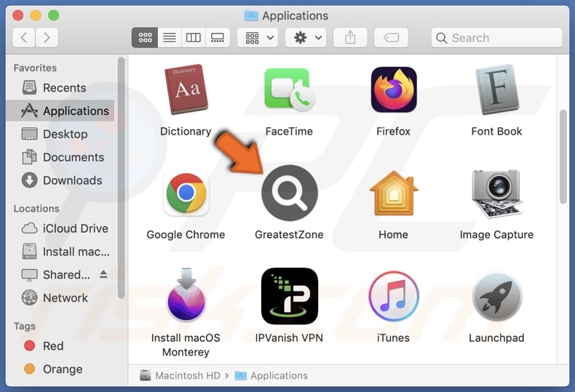Open the gear action menu
This screenshot has height=392, width=575.
pyautogui.click(x=306, y=37)
